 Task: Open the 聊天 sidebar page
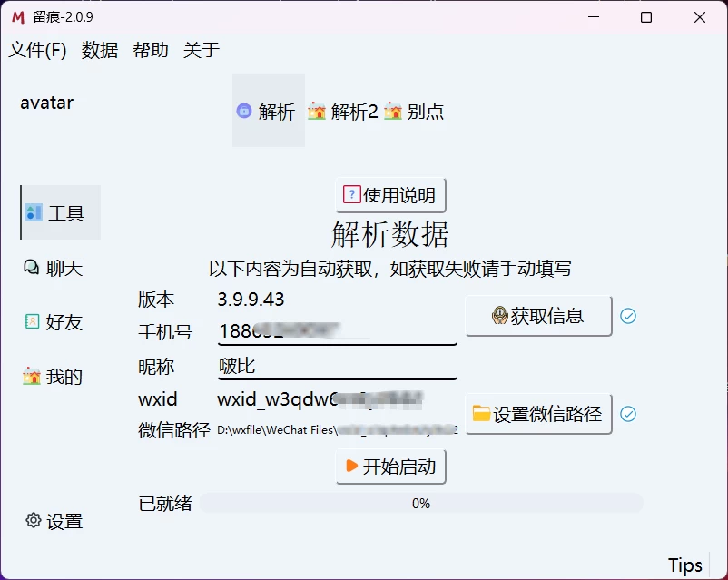54,268
